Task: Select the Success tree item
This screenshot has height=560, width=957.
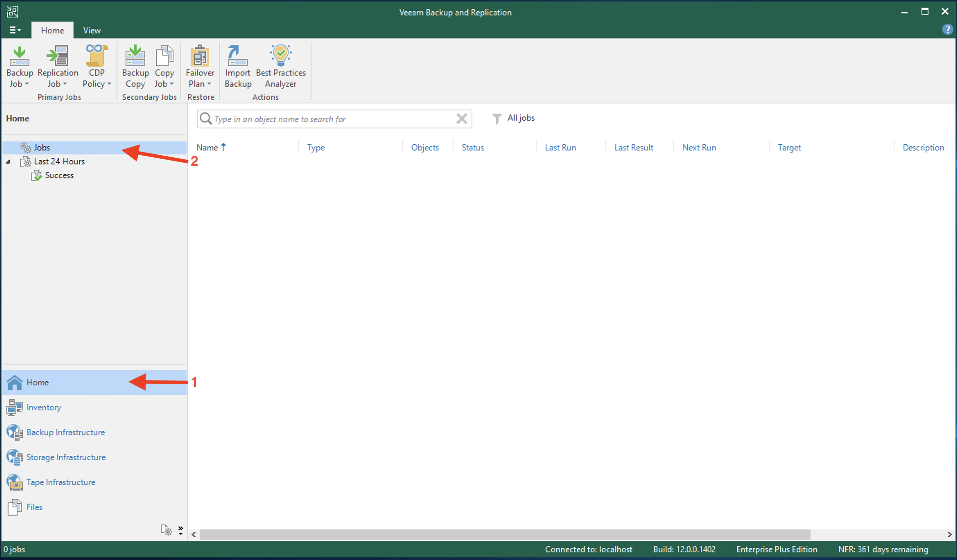Action: (x=59, y=175)
